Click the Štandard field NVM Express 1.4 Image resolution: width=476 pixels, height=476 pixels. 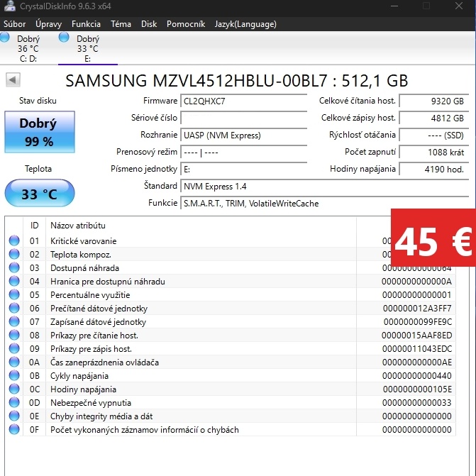coord(324,186)
